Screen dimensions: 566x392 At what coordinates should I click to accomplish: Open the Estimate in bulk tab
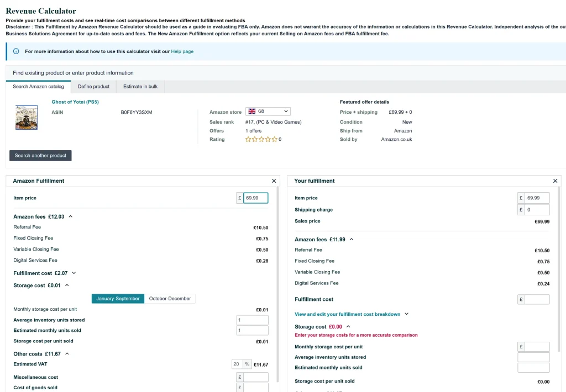(x=140, y=87)
